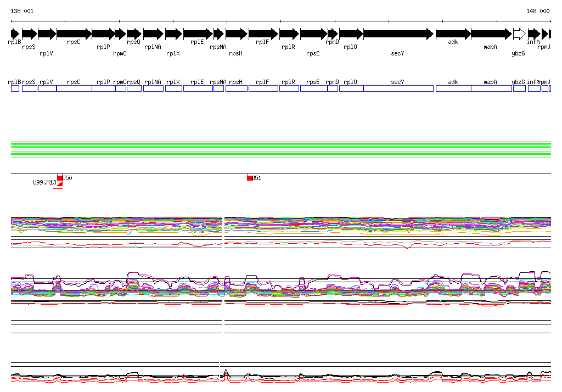Screen dimensions: 562x392
Task: Click the black rplB gene arrow
Action: click(x=15, y=34)
